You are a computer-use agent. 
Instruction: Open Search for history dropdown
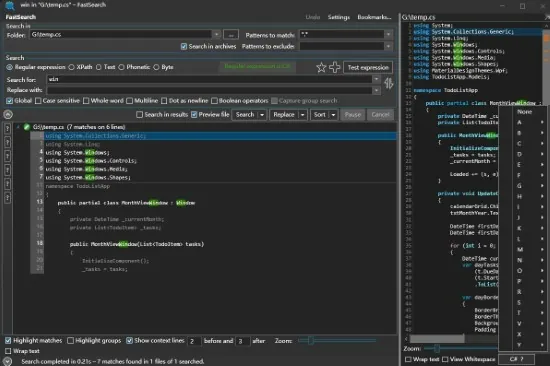(x=376, y=79)
